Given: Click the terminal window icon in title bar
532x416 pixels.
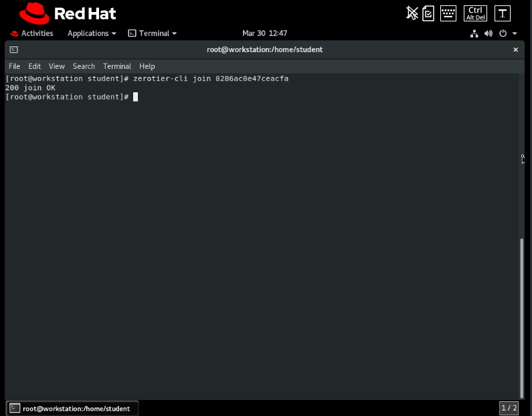Looking at the screenshot, I should (x=14, y=49).
